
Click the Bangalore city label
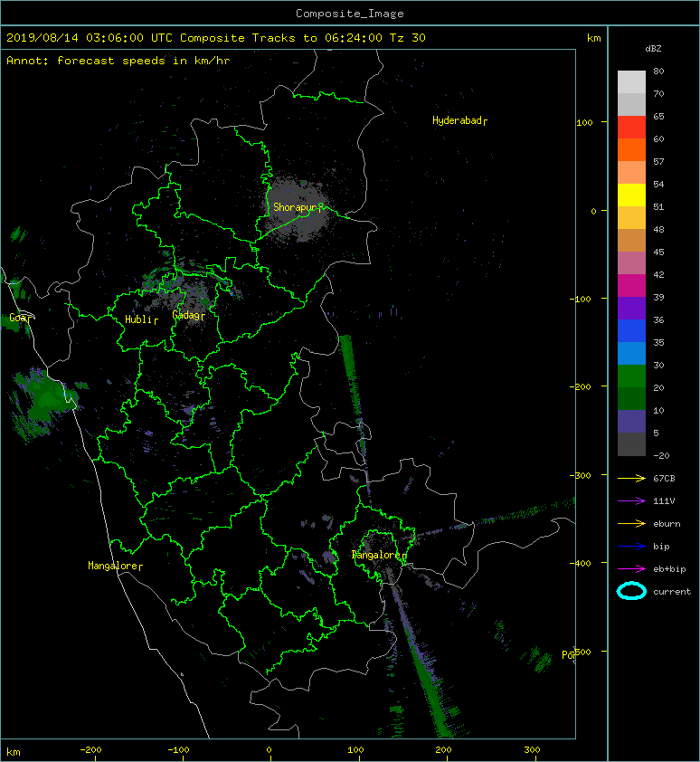click(378, 555)
